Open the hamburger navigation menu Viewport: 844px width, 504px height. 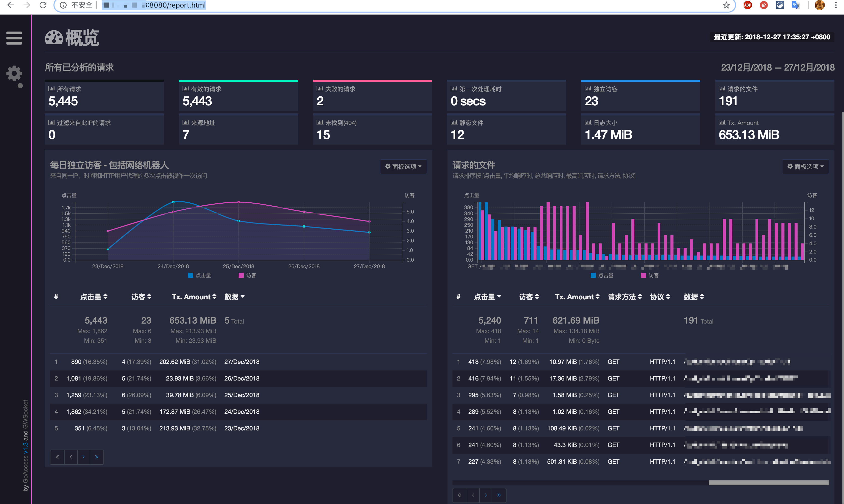click(x=14, y=38)
